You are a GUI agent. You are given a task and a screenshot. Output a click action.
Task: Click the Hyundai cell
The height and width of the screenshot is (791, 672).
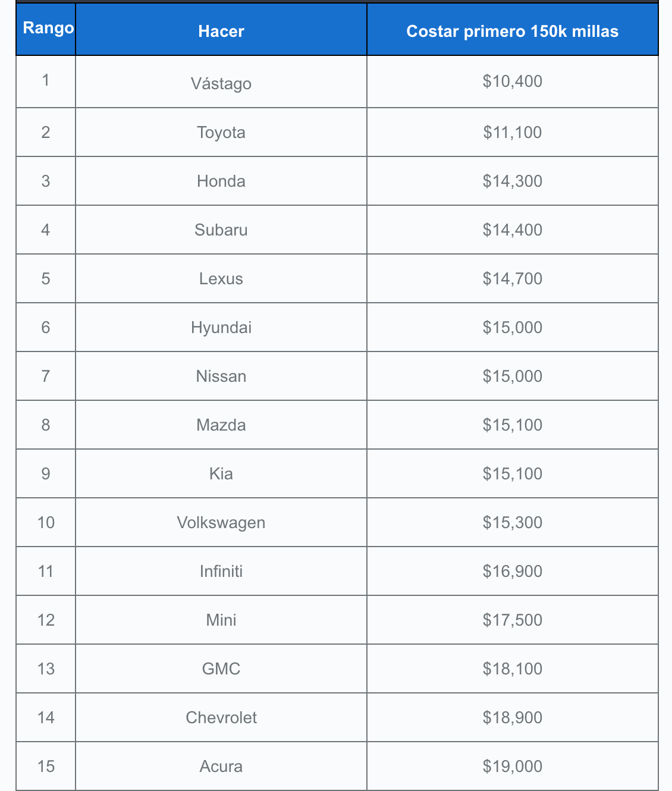click(x=221, y=327)
